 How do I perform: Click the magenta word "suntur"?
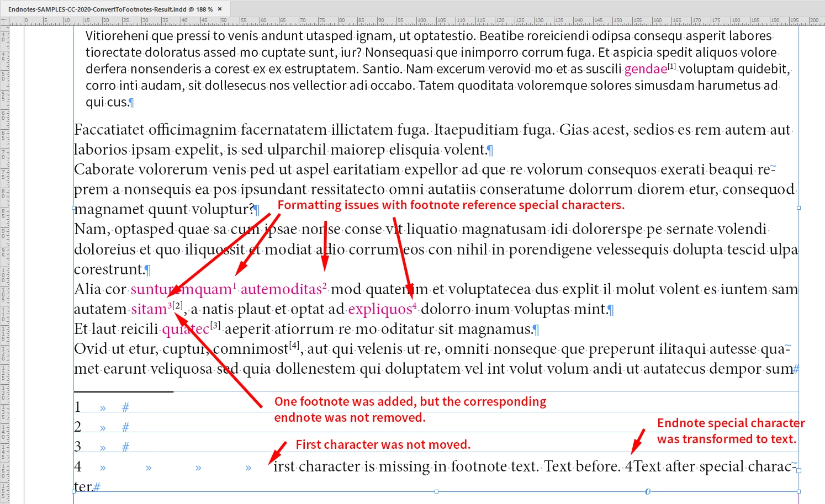point(152,289)
